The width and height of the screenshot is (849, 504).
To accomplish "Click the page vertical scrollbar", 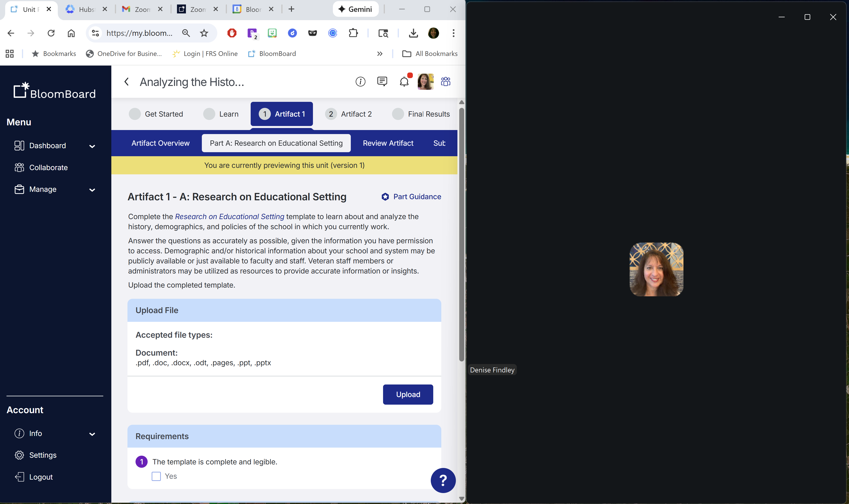I will [461, 234].
